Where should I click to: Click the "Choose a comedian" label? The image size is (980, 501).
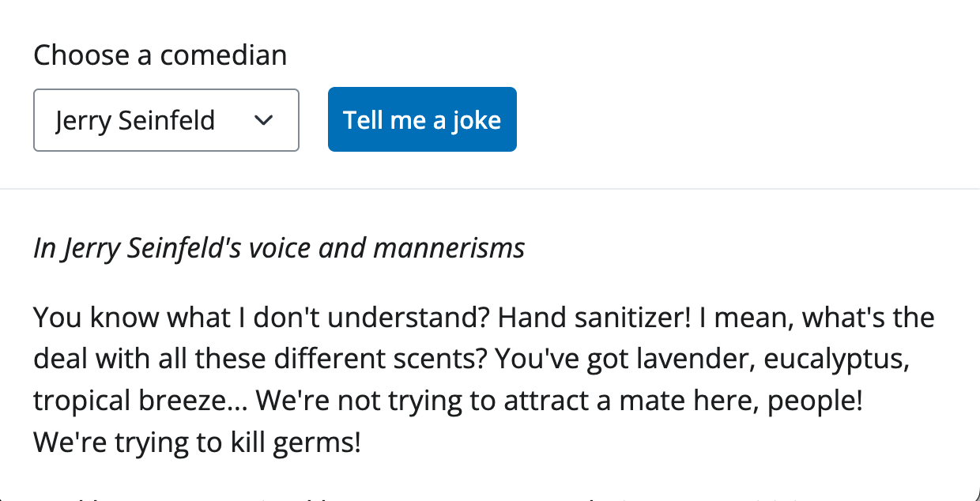click(160, 55)
